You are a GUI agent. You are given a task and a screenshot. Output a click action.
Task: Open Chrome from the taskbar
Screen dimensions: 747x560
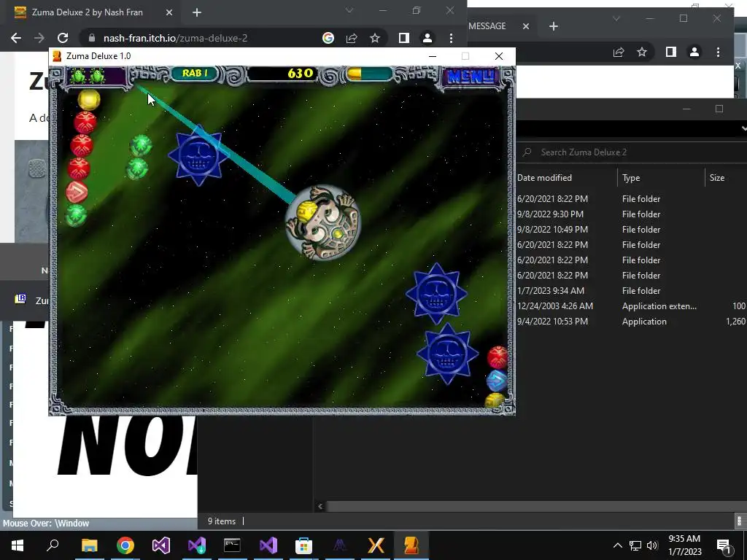[125, 545]
